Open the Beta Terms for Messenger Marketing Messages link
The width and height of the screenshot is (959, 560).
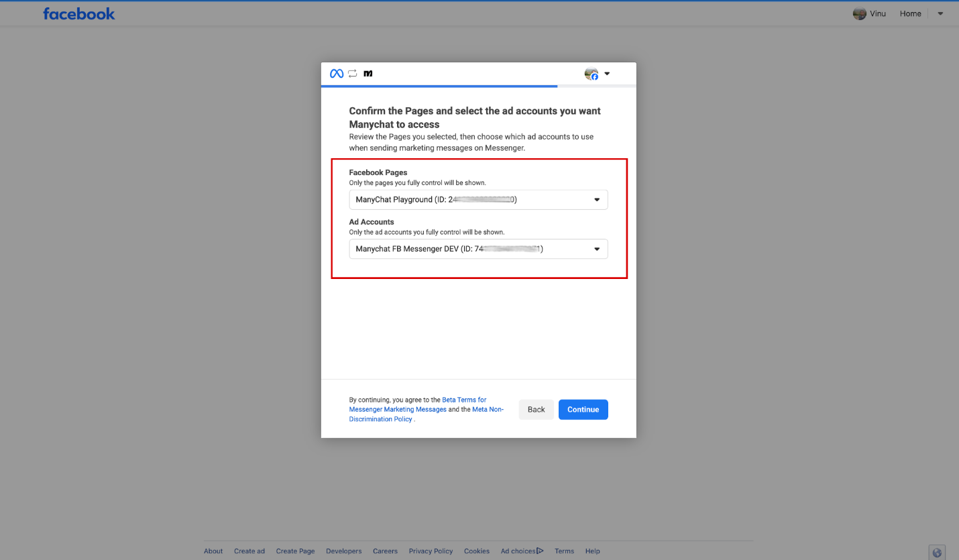[463, 399]
